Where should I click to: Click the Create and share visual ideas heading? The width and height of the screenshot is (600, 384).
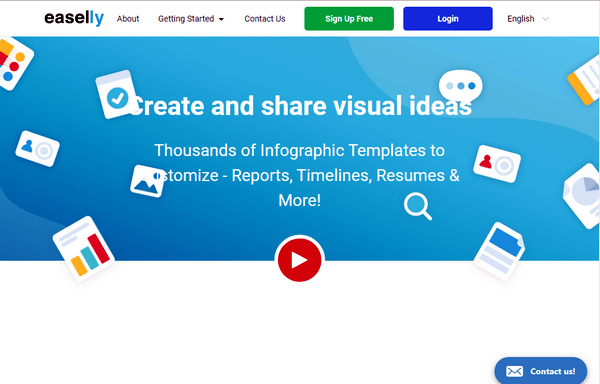coord(300,106)
